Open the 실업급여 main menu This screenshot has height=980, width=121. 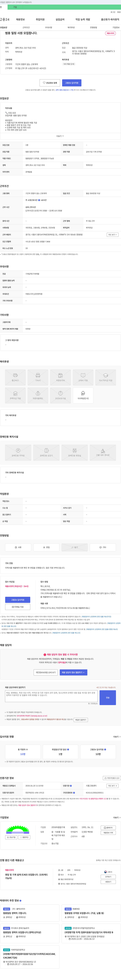(60, 19)
